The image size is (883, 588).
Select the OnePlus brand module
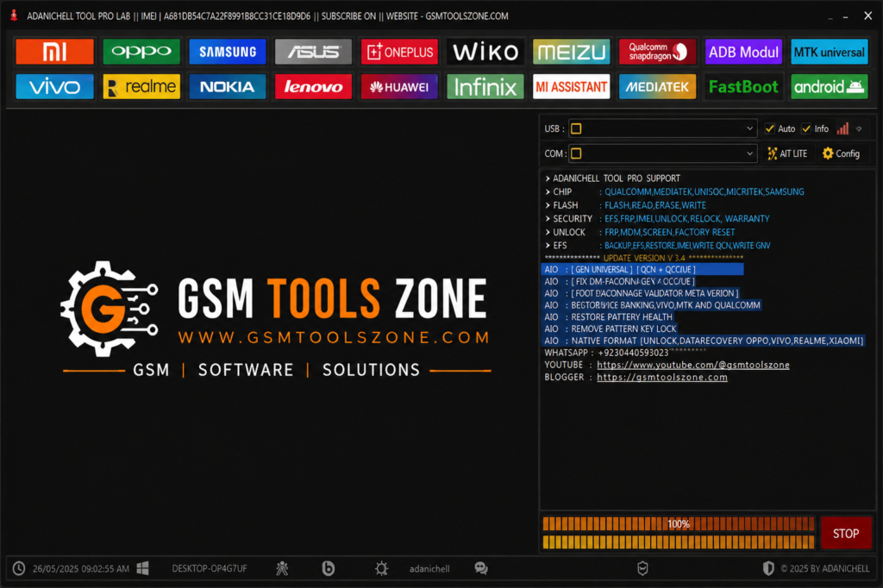coord(399,52)
